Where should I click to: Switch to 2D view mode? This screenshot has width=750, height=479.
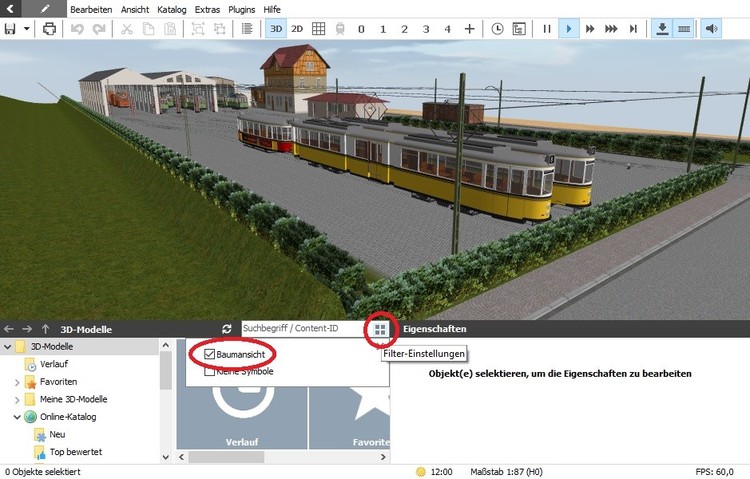click(x=297, y=29)
